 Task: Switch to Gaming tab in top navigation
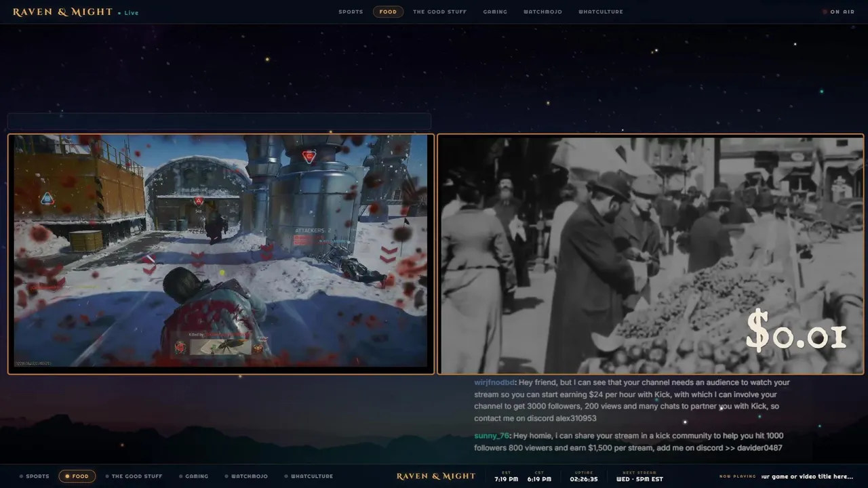pos(495,12)
